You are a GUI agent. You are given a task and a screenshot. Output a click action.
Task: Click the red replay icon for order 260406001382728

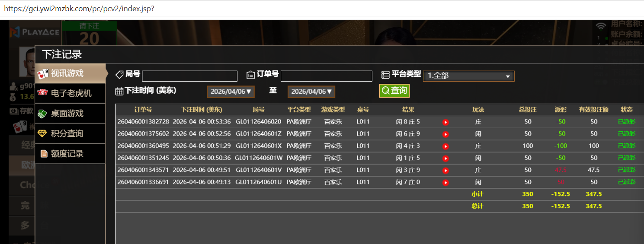(x=445, y=122)
